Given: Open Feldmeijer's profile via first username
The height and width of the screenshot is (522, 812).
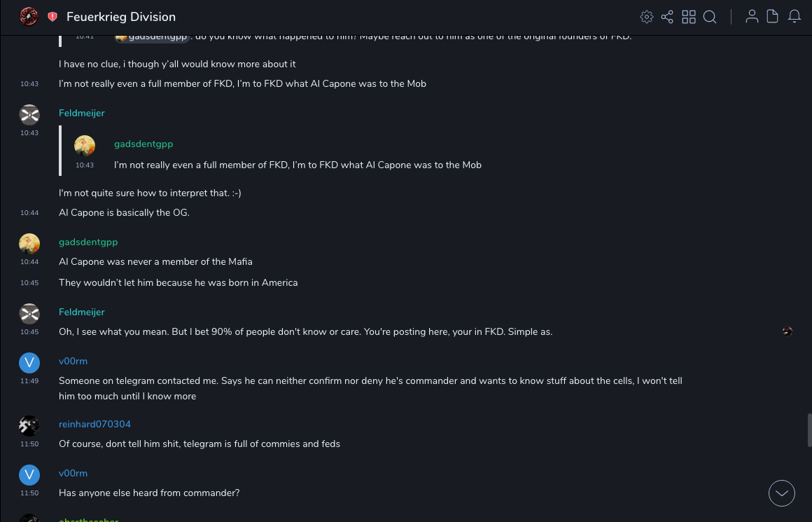Looking at the screenshot, I should pos(82,113).
